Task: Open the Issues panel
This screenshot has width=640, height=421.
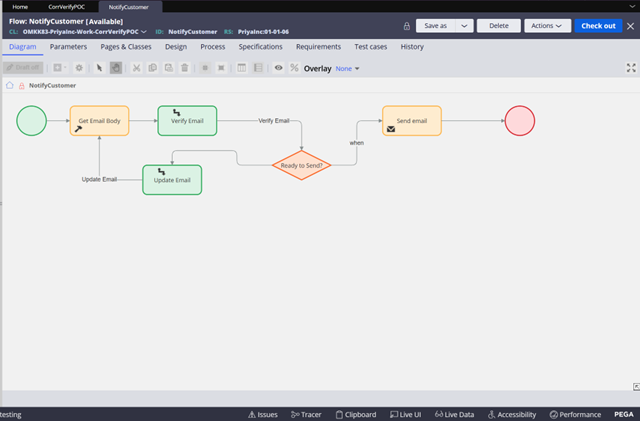Action: [x=263, y=414]
